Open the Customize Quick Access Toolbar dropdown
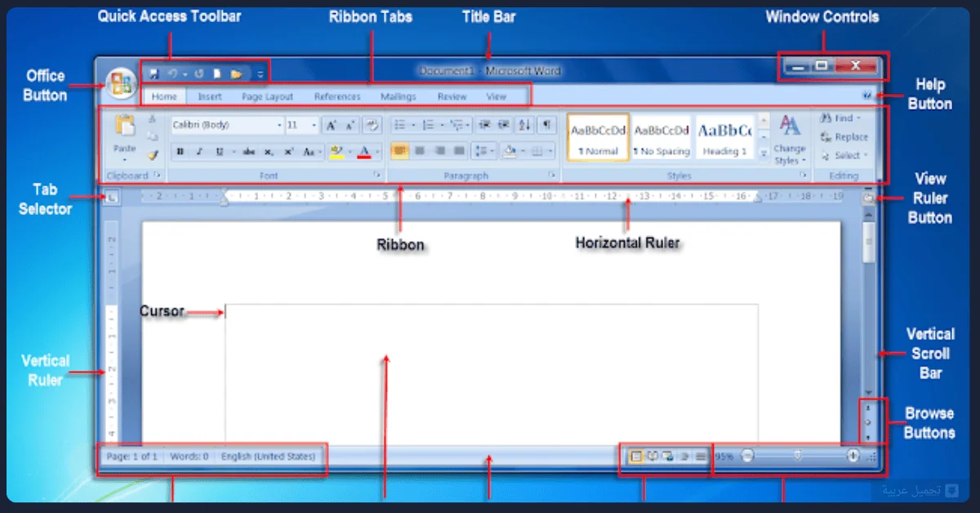The image size is (980, 513). (261, 74)
